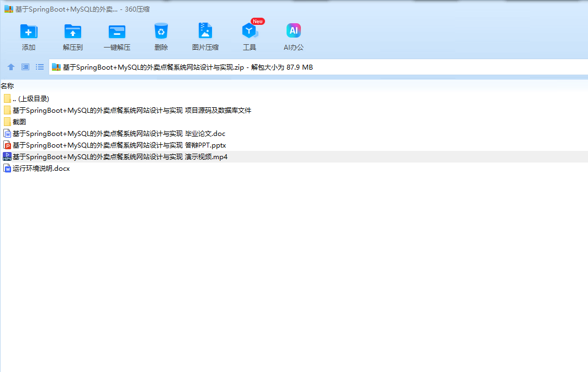Click the folder icon of 上级目录

pos(7,99)
